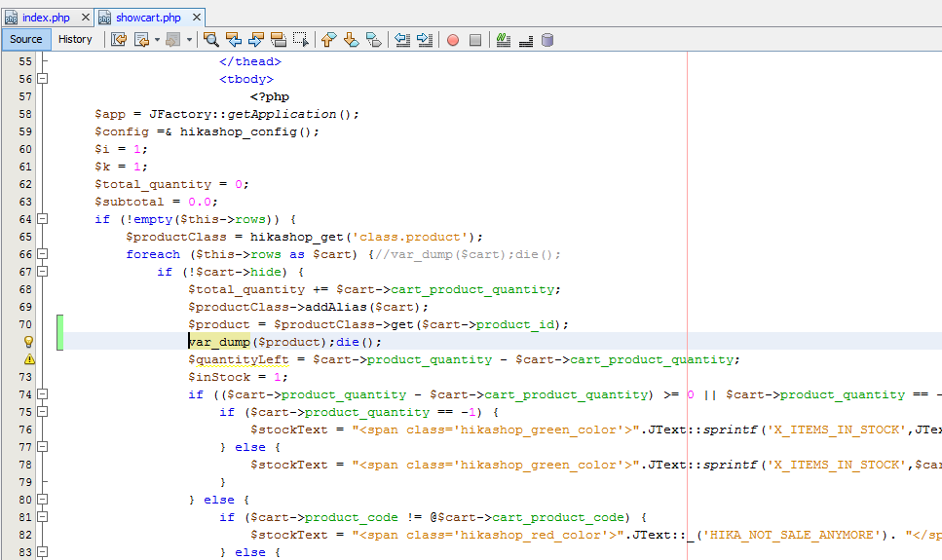The image size is (942, 560).
Task: Toggle Rectangular Selection icon
Action: (301, 40)
